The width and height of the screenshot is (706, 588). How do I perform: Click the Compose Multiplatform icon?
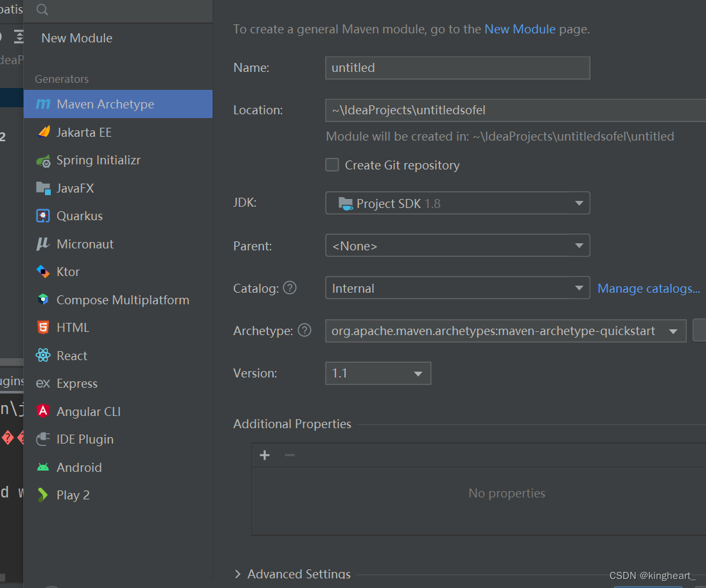tap(43, 300)
